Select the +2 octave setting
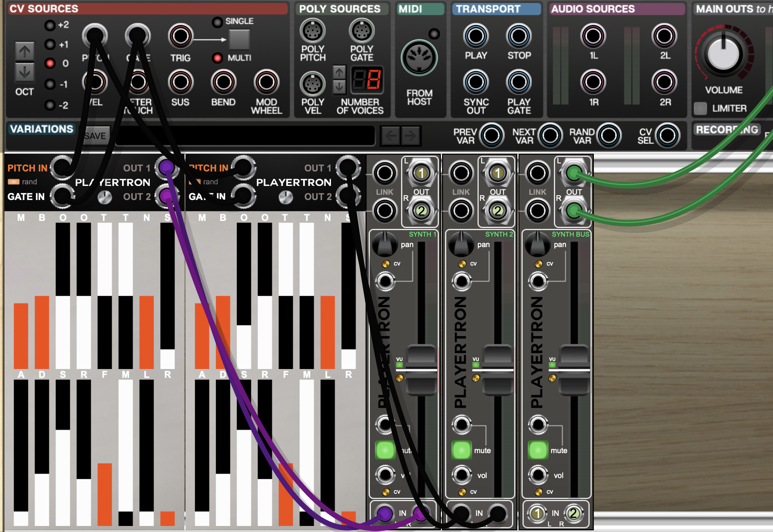This screenshot has width=773, height=532. click(50, 25)
